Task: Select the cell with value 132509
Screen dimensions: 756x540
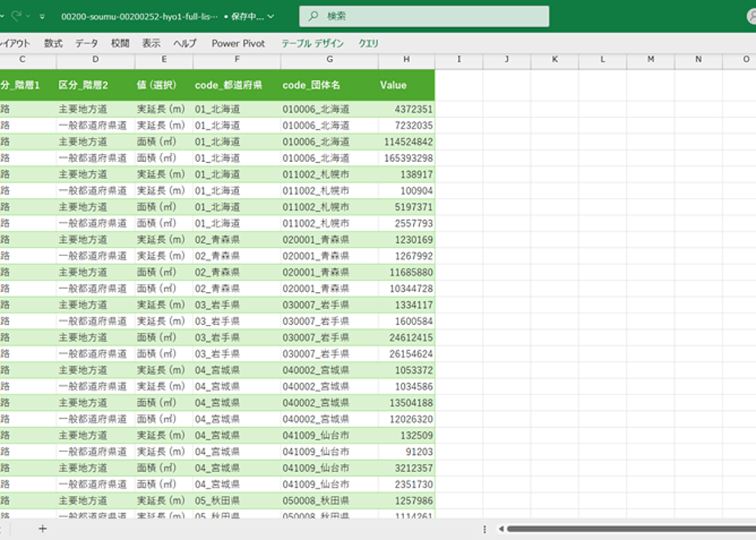Action: [407, 435]
